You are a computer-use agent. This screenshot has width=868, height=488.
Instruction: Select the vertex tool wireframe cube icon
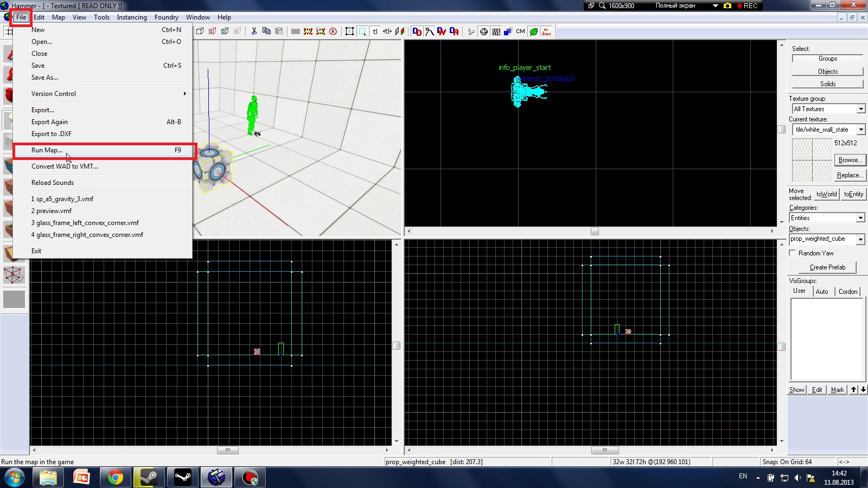14,275
